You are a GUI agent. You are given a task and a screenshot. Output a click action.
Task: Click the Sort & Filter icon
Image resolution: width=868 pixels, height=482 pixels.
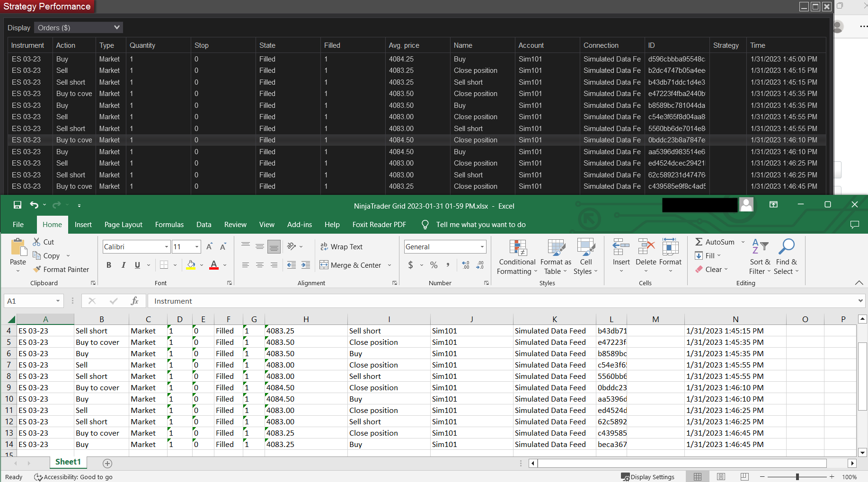tap(760, 247)
